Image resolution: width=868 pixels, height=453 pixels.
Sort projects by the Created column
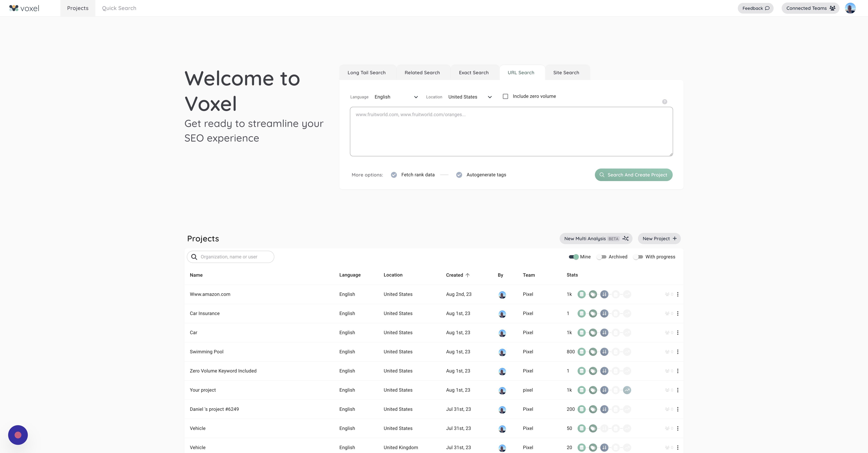point(458,275)
